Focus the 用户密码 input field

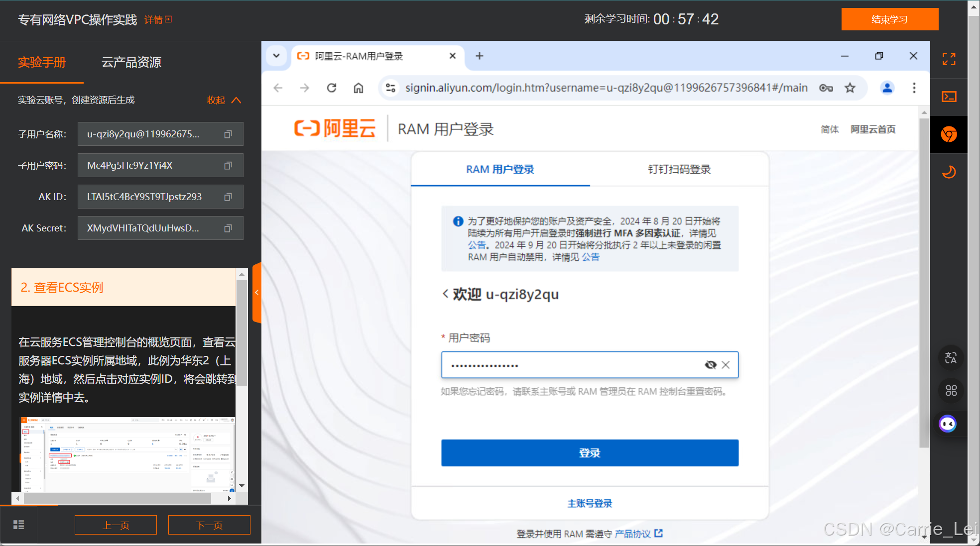[x=590, y=365]
